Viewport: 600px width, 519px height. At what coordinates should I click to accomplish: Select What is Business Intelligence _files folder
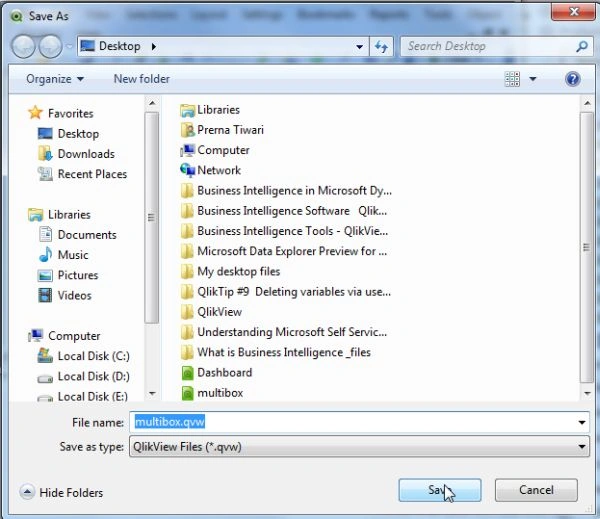[x=276, y=353]
